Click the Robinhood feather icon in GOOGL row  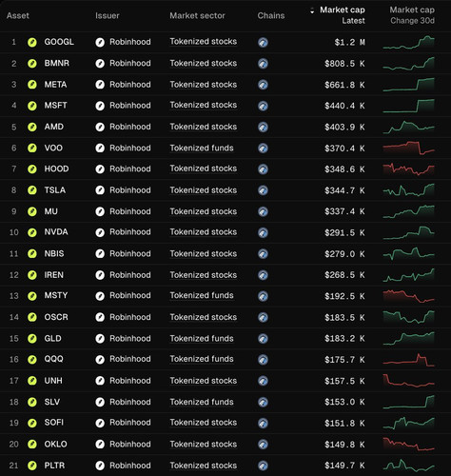pyautogui.click(x=100, y=42)
